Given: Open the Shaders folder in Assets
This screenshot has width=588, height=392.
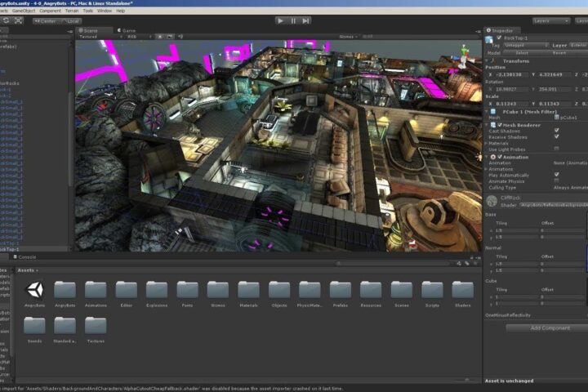Looking at the screenshot, I should coord(462,290).
